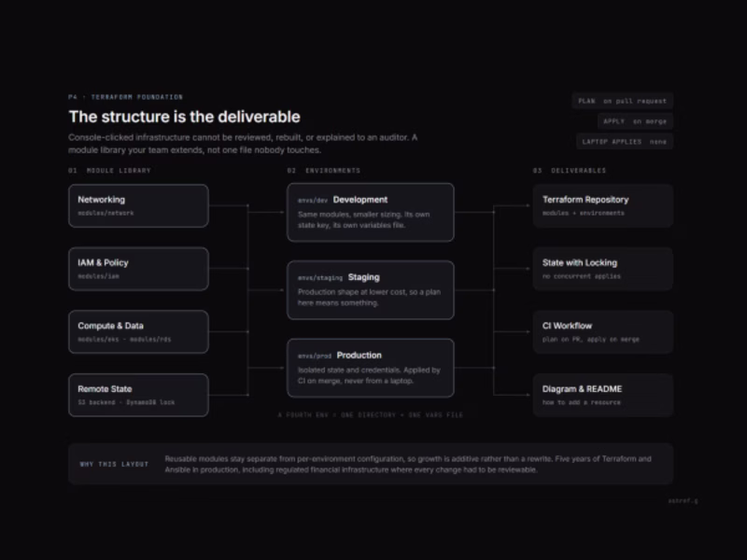This screenshot has height=560, width=747.
Task: Click the fourth env footnote under Production
Action: pyautogui.click(x=370, y=414)
